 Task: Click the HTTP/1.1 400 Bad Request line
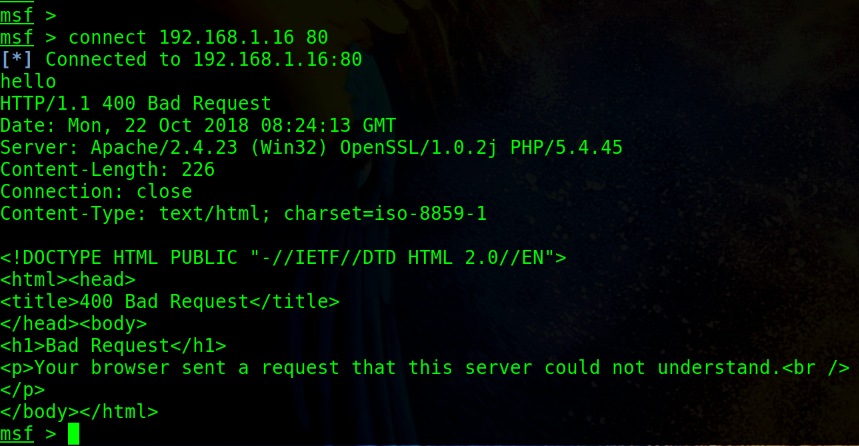click(136, 103)
